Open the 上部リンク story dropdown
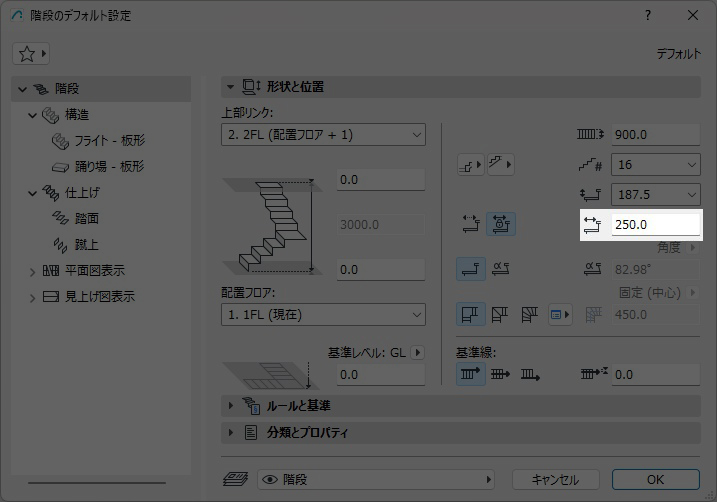The height and width of the screenshot is (502, 717). pos(322,135)
